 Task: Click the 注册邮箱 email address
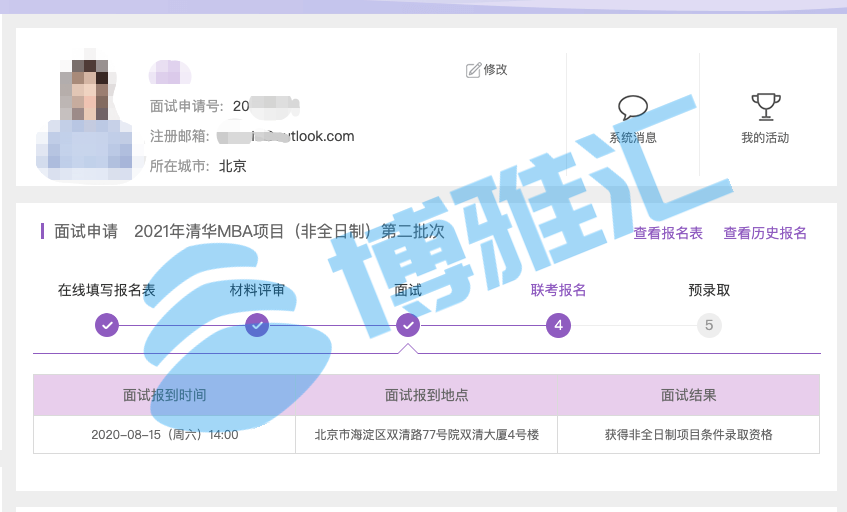coord(286,136)
